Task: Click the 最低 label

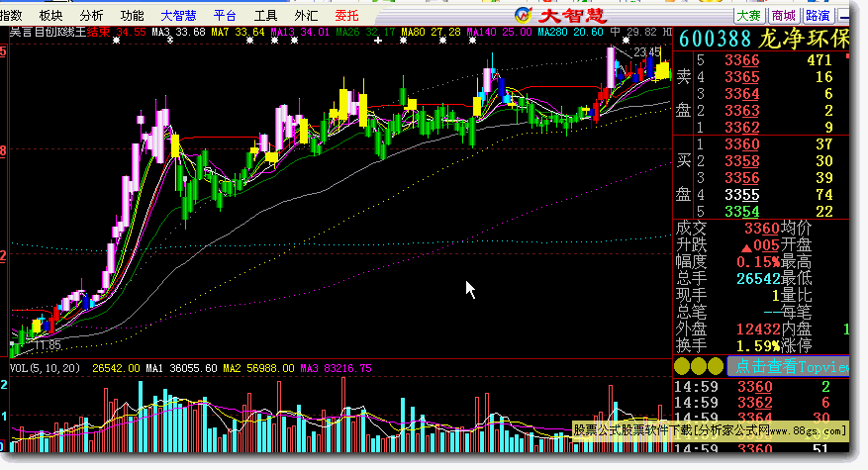Action: 796,278
